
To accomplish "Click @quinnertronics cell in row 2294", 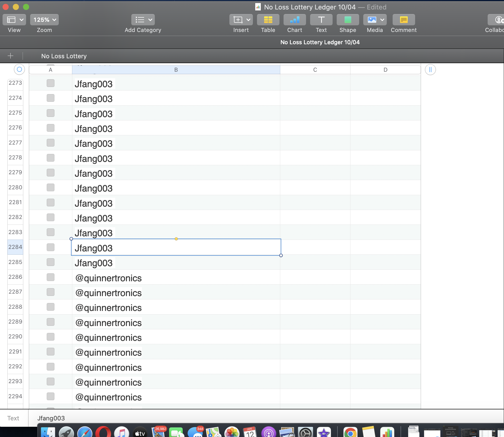I will pos(176,397).
